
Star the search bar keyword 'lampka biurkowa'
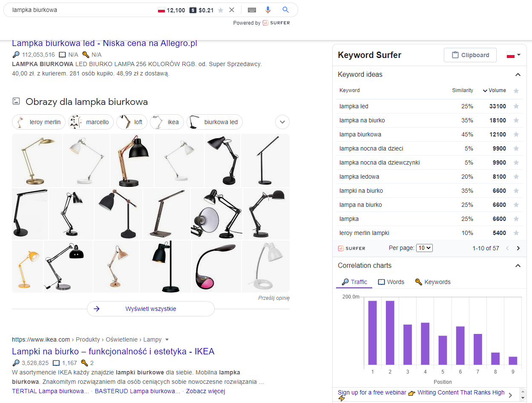pos(221,10)
